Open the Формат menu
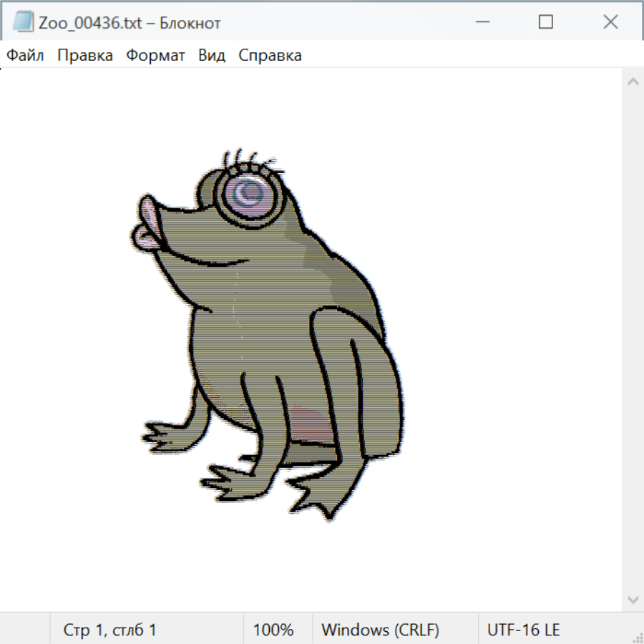This screenshot has height=644, width=644. pos(155,55)
